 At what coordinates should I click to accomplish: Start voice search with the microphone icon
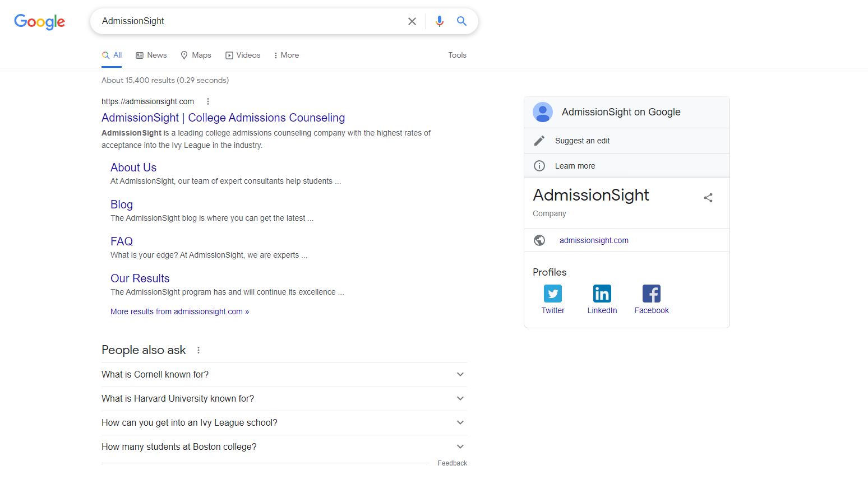coord(440,21)
